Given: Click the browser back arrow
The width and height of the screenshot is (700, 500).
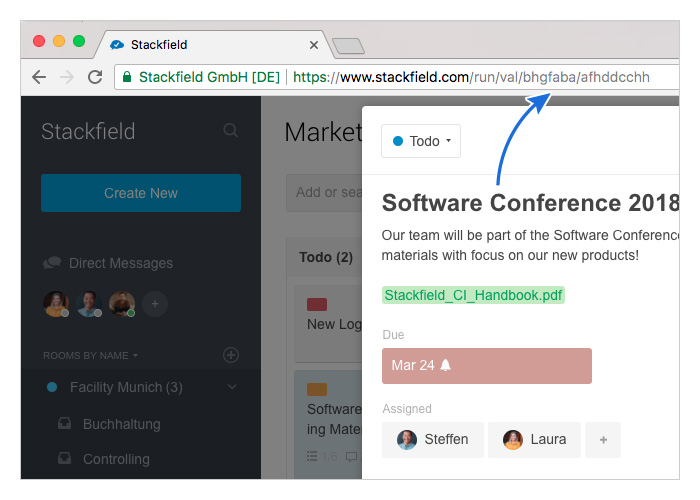Looking at the screenshot, I should [39, 77].
